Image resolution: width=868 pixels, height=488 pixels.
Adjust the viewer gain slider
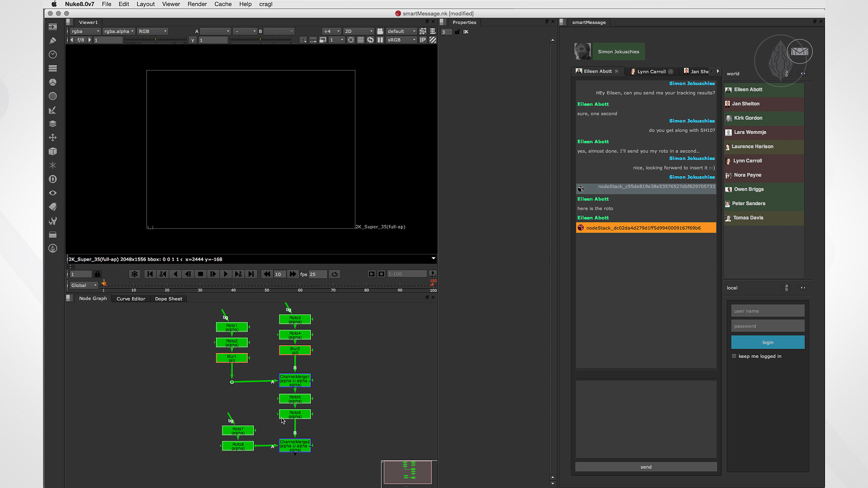[155, 40]
